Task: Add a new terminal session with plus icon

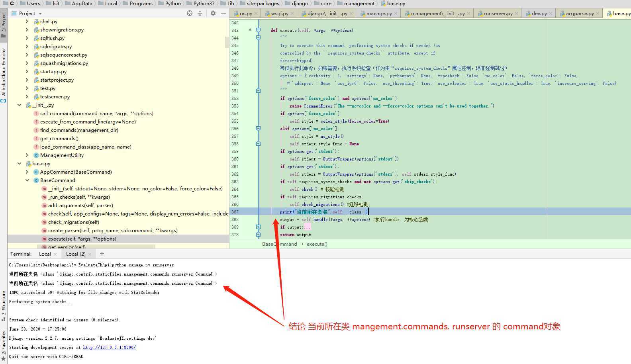Action: point(102,254)
